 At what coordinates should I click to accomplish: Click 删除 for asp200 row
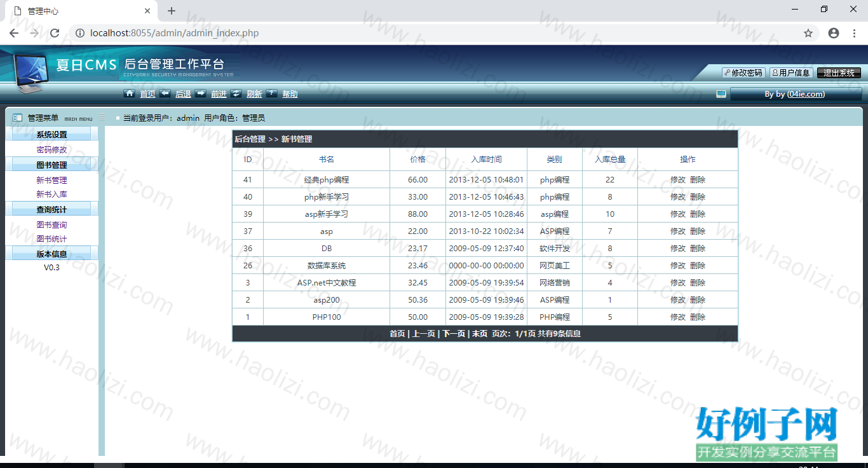698,300
